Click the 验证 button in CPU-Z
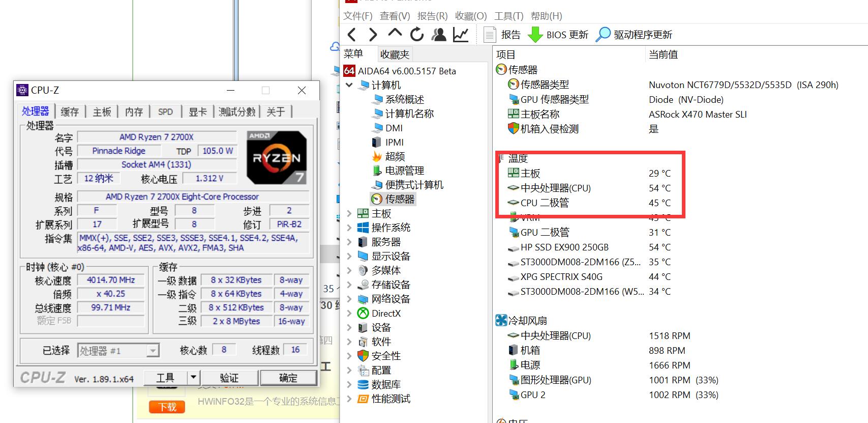The width and height of the screenshot is (868, 423). [x=229, y=378]
